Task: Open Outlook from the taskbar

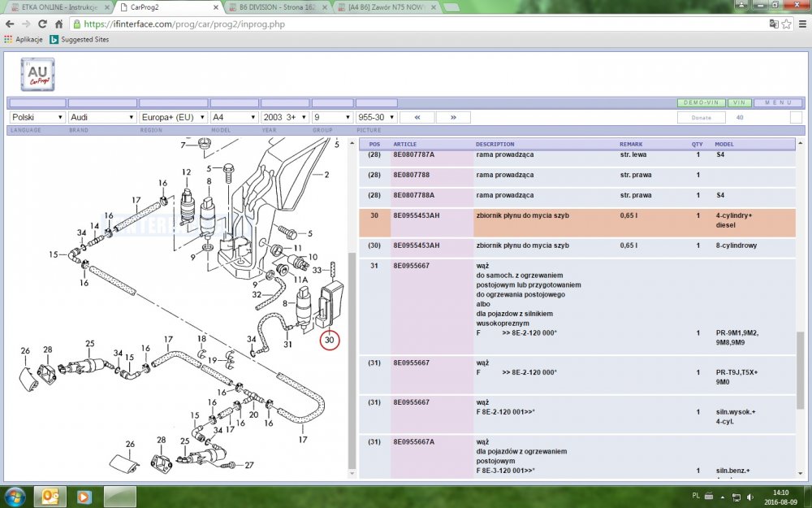Action: pyautogui.click(x=50, y=496)
